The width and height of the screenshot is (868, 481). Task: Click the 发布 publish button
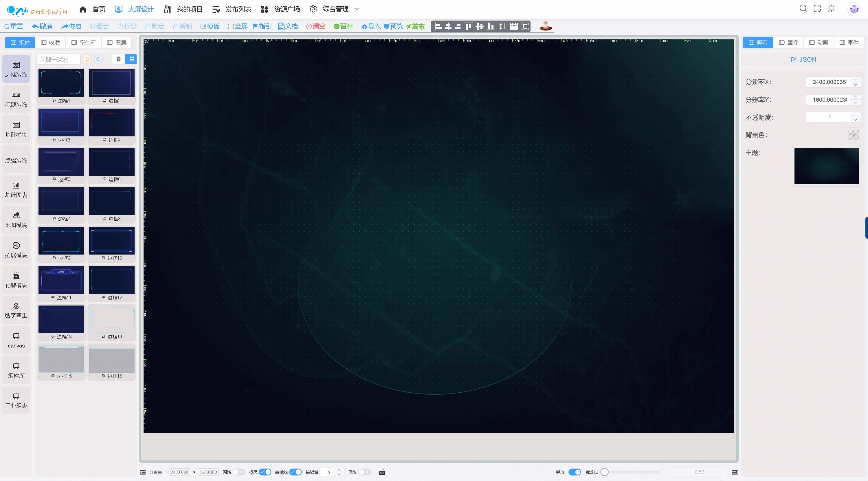coord(415,26)
